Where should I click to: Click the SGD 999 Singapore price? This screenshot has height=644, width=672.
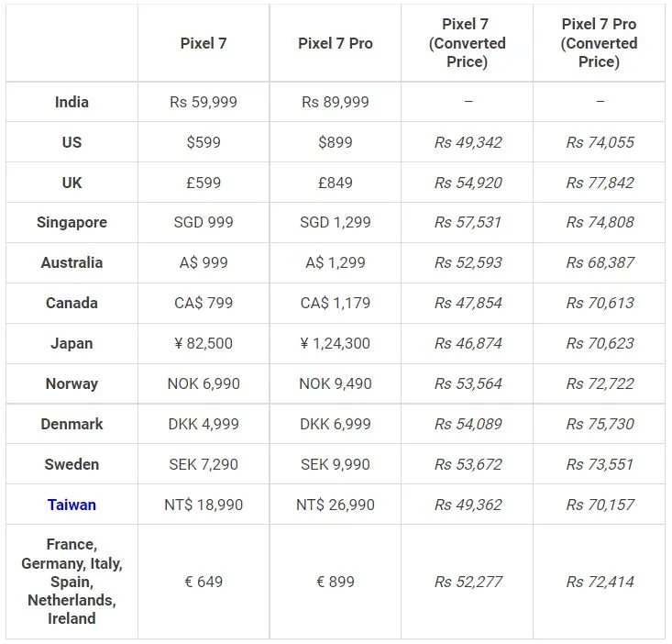[x=204, y=222]
